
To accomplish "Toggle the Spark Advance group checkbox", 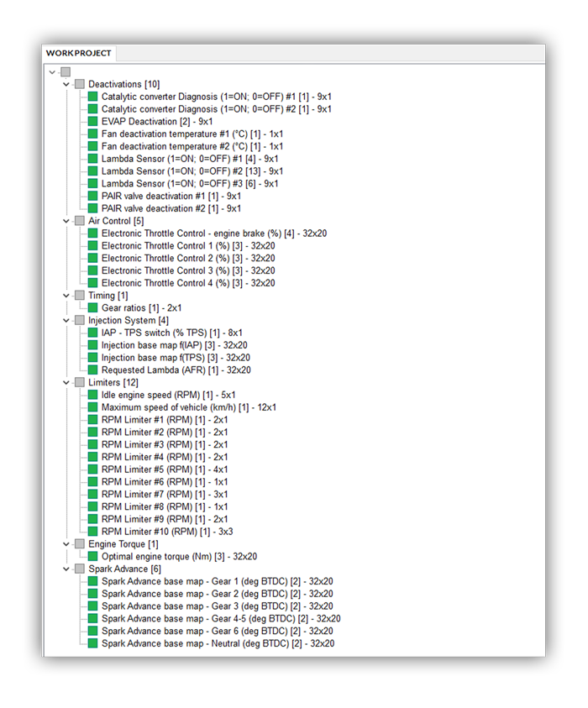I will coord(80,569).
